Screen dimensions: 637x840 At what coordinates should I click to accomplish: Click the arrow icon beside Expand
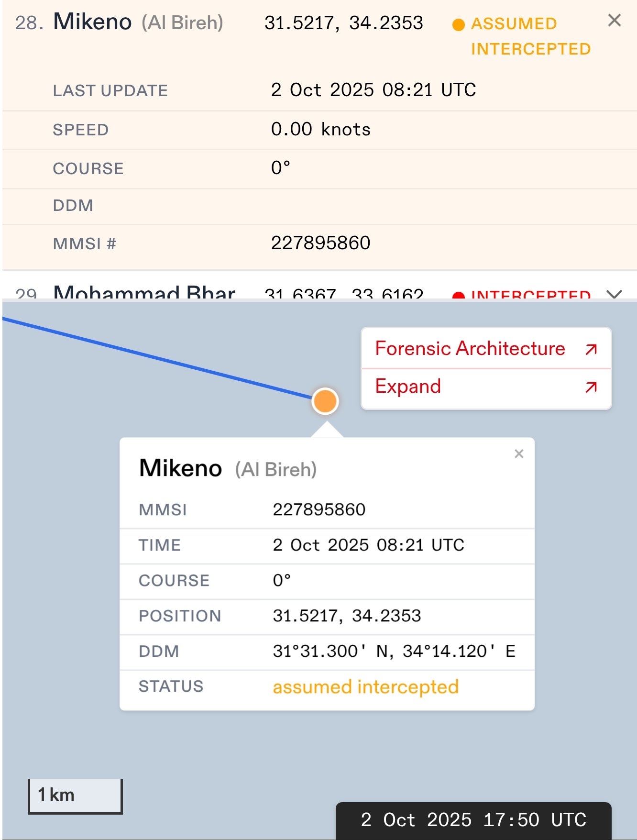point(591,387)
